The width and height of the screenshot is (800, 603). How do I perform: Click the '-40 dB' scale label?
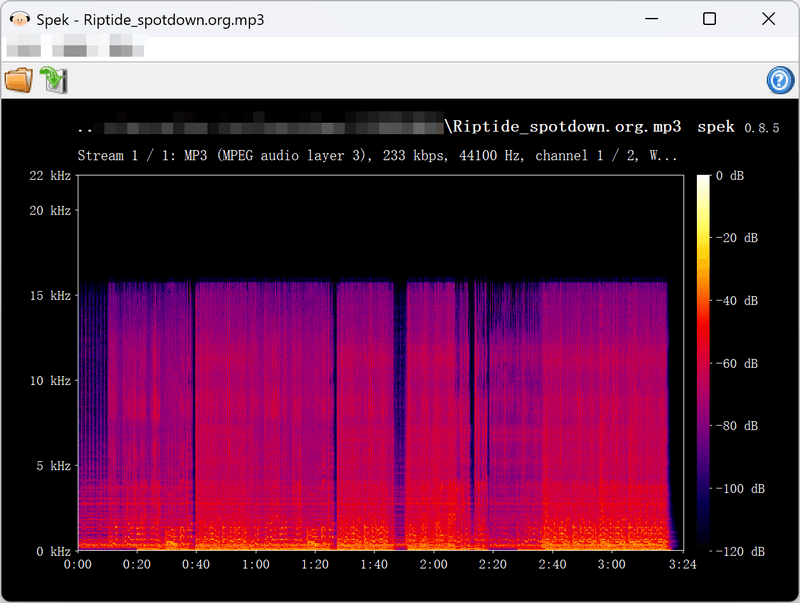(x=737, y=301)
